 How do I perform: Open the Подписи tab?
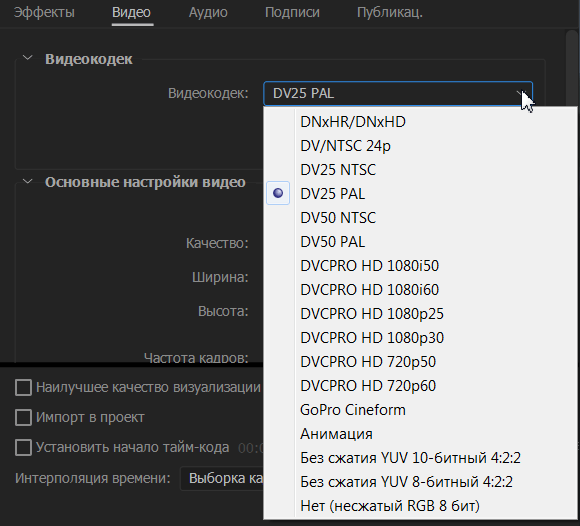[x=292, y=12]
